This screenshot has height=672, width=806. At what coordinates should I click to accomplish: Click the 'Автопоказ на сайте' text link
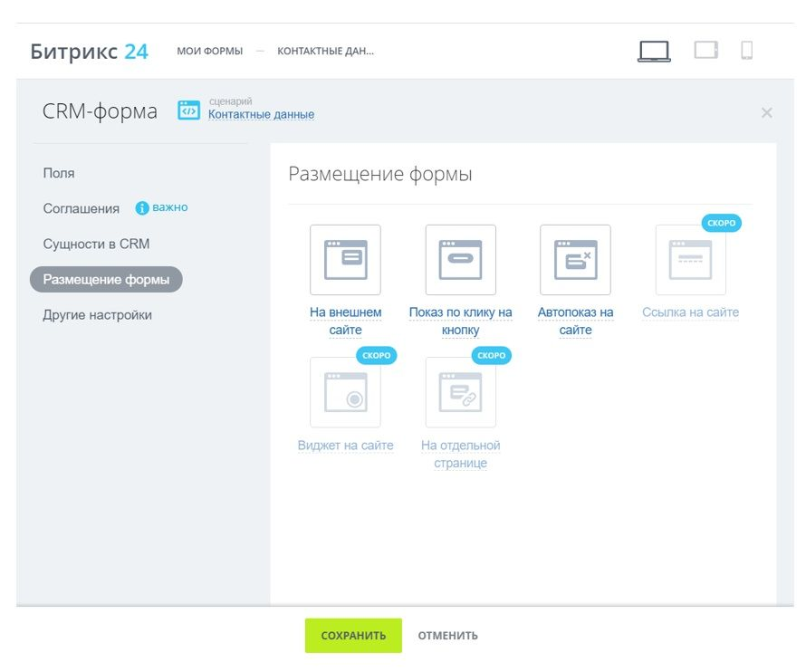coord(575,321)
